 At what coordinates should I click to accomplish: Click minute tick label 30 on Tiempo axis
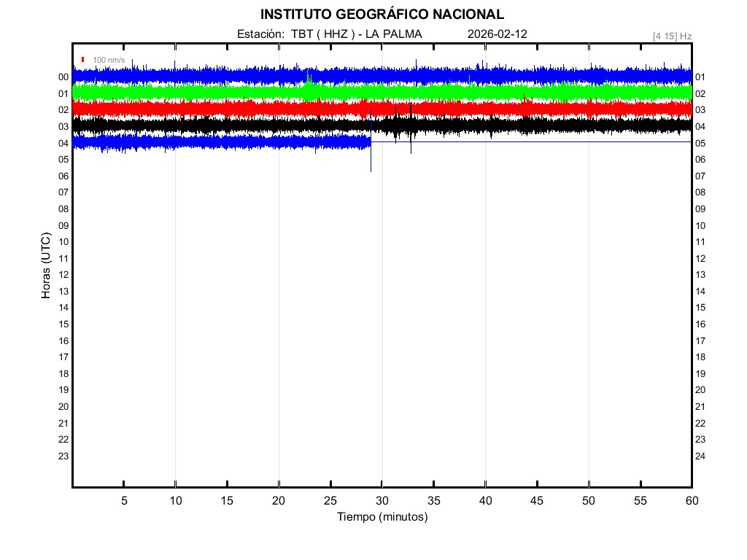(x=382, y=500)
